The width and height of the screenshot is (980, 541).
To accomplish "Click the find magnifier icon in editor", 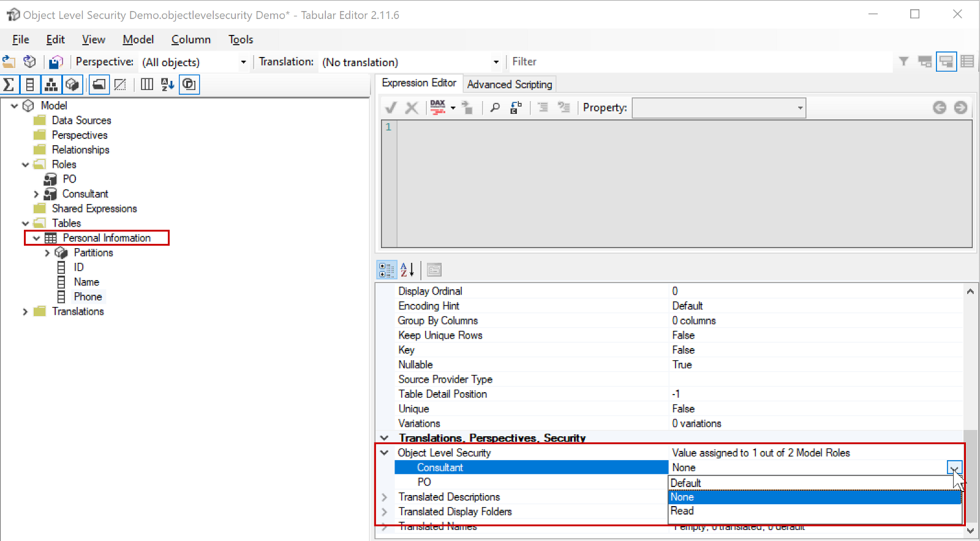I will coord(495,108).
